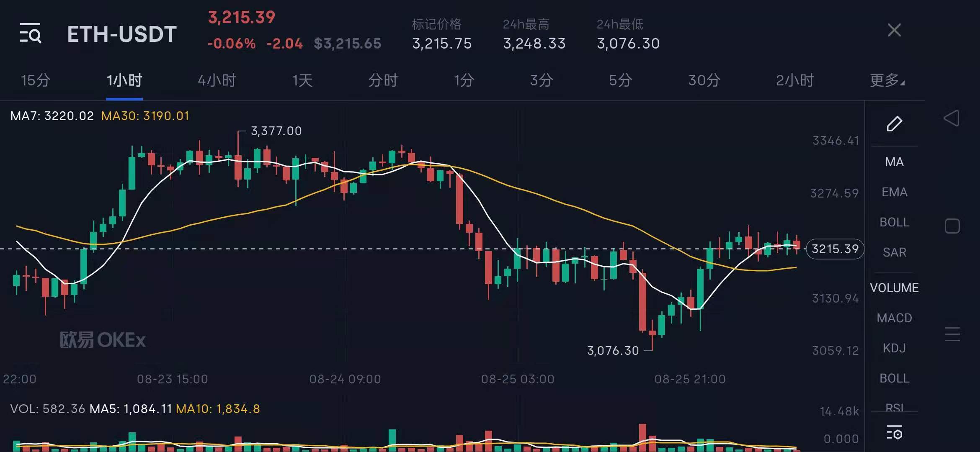Viewport: 980px width, 452px height.
Task: Close the chart with the X icon
Action: click(894, 30)
